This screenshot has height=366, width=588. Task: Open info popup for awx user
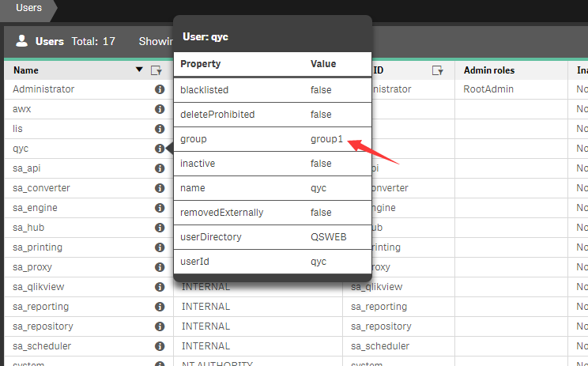pos(159,109)
